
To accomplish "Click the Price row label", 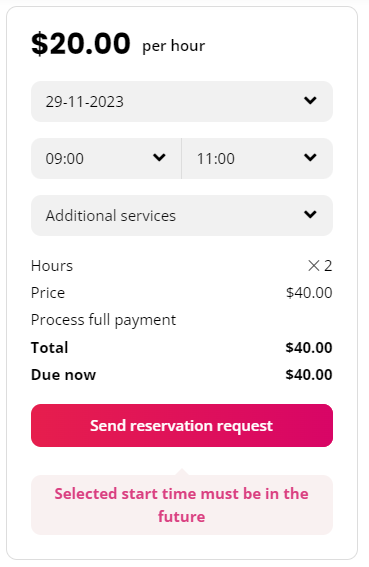I will [x=48, y=293].
